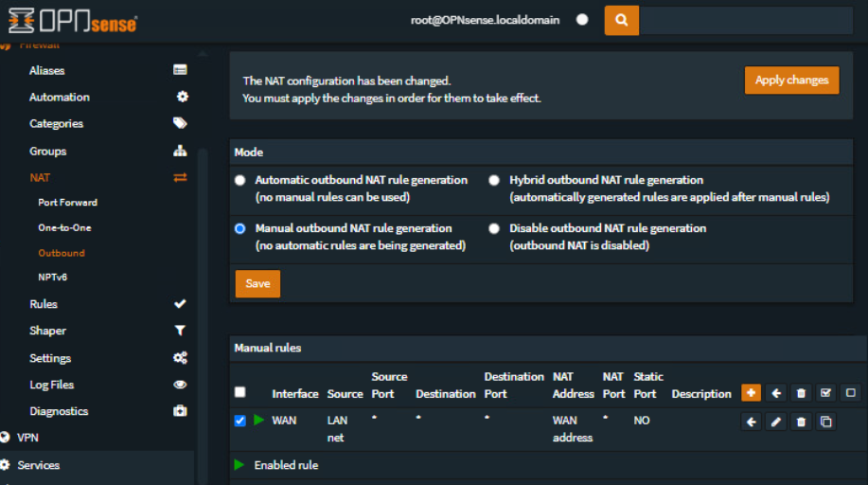Collapse the NAT submenu
The height and width of the screenshot is (485, 868).
pyautogui.click(x=40, y=177)
